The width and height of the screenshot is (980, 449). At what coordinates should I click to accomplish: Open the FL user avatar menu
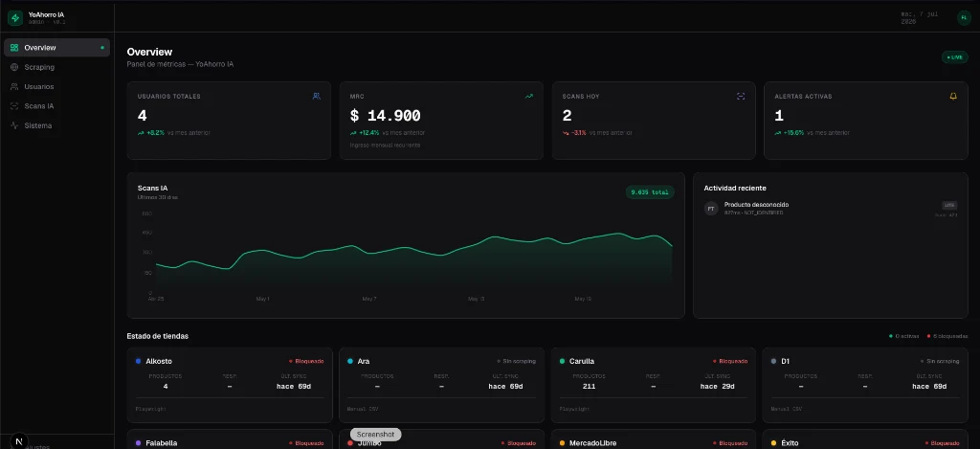pos(963,18)
